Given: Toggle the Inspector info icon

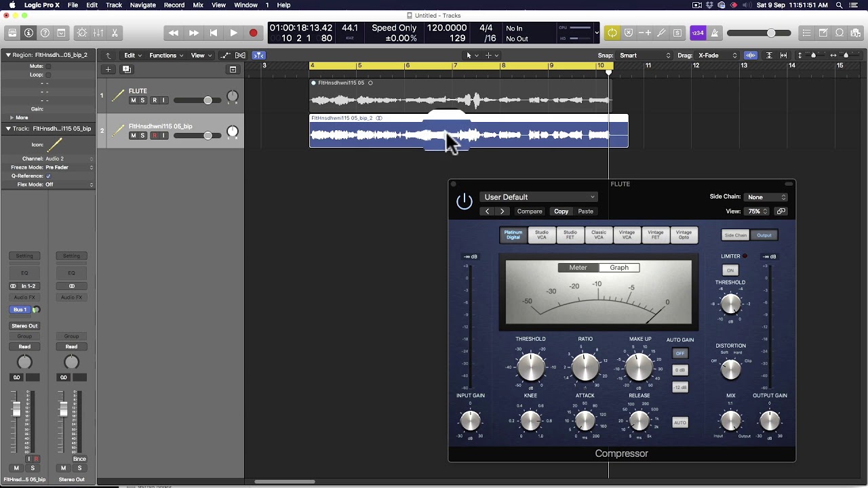Looking at the screenshot, I should (28, 33).
